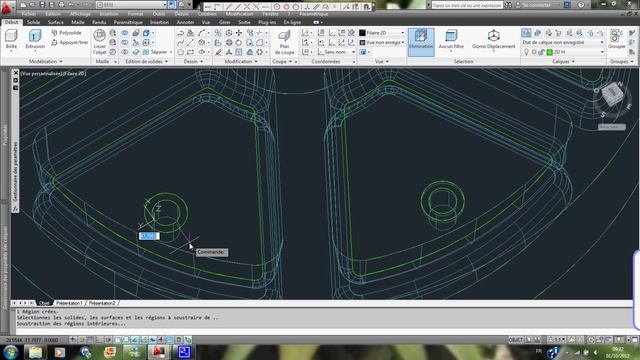Open Windows Explorer from the taskbar
Viewport: 640px width, 360px height.
[x=35, y=352]
